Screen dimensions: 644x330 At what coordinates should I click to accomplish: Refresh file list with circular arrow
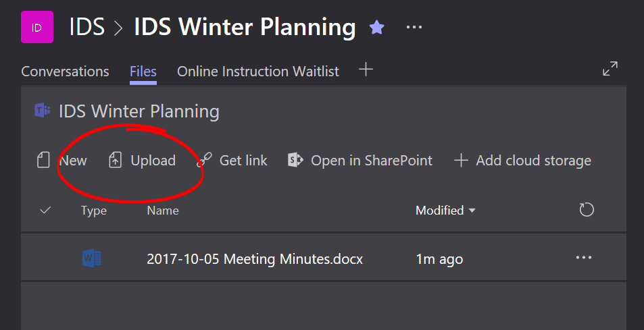coord(587,210)
